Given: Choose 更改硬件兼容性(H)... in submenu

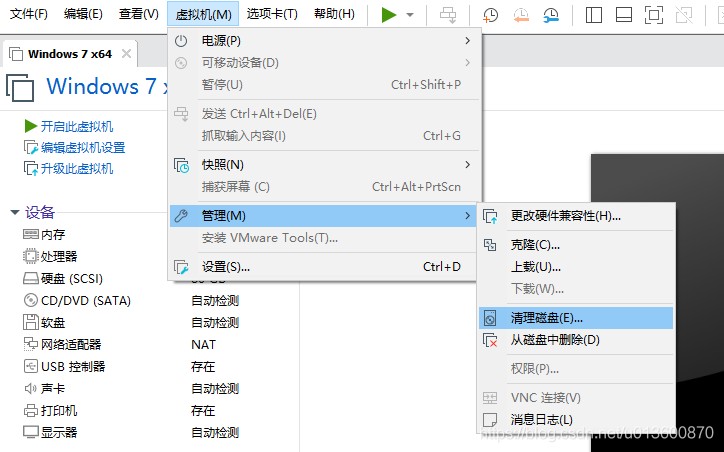Looking at the screenshot, I should click(x=576, y=216).
